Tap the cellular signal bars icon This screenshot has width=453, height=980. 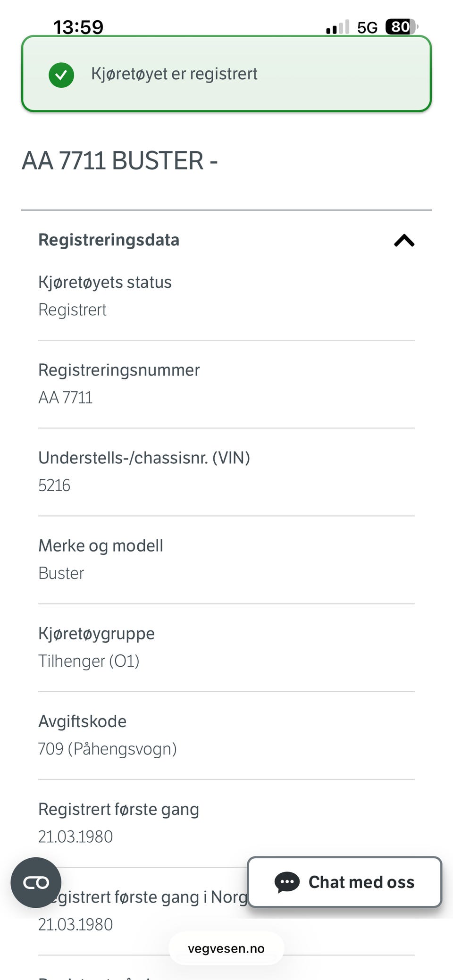coord(338,27)
